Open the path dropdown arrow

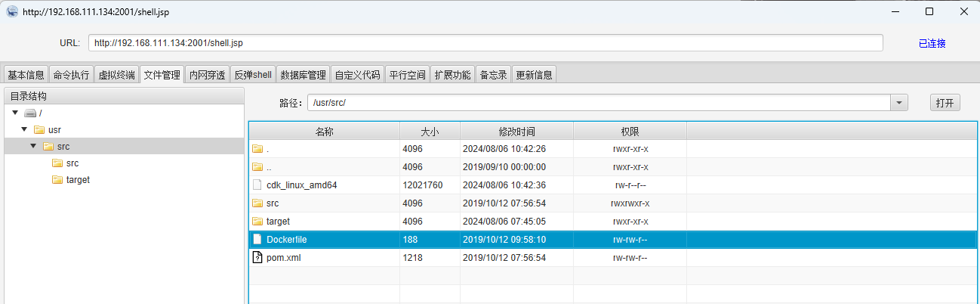[899, 104]
